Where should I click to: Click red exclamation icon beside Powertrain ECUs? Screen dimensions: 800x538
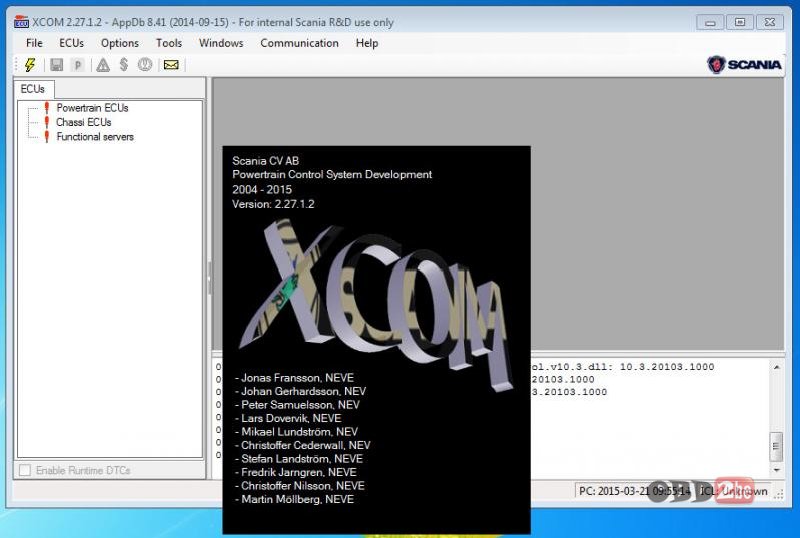(x=47, y=108)
